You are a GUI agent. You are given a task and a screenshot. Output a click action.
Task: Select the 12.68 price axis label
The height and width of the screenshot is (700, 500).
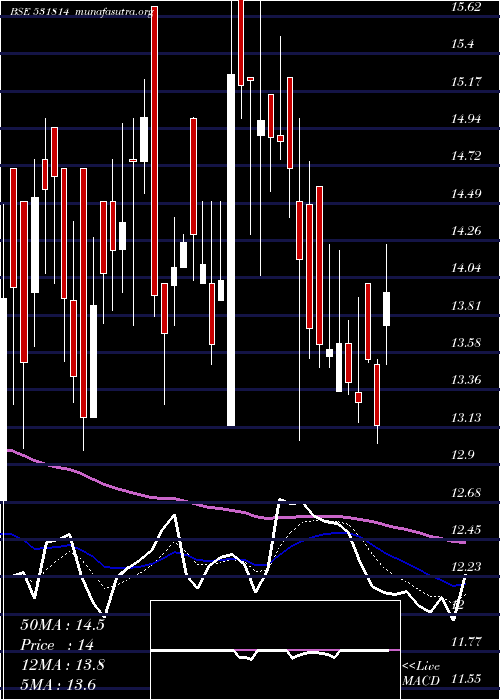point(467,493)
